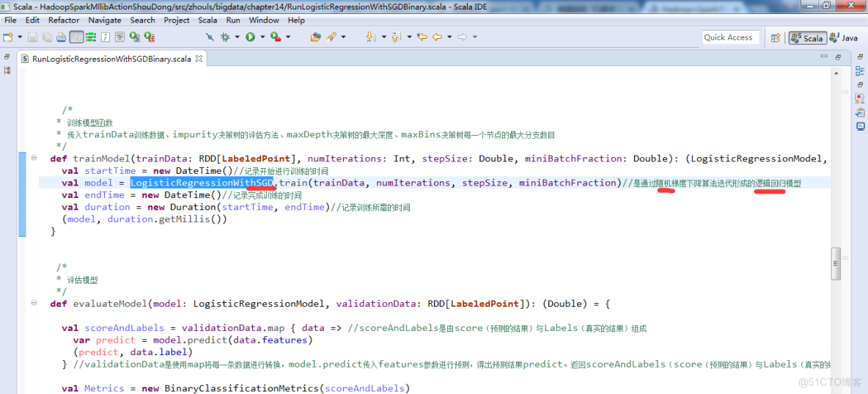This screenshot has width=868, height=394.
Task: Click the green Run play button
Action: point(250,37)
